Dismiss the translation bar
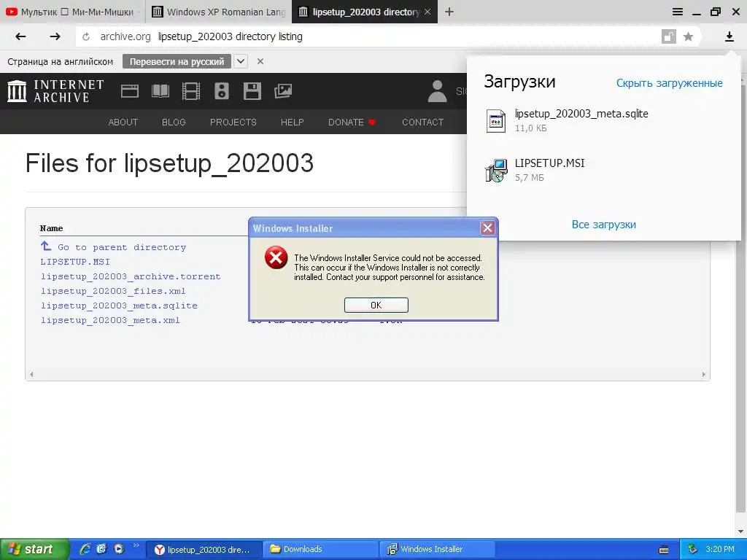 coord(260,61)
